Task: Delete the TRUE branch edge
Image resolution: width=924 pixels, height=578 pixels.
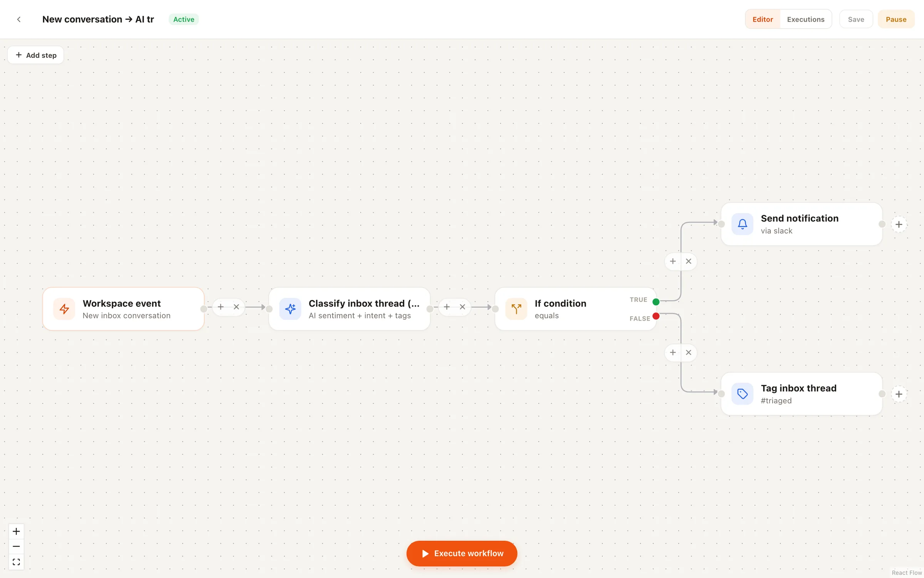Action: (x=688, y=261)
